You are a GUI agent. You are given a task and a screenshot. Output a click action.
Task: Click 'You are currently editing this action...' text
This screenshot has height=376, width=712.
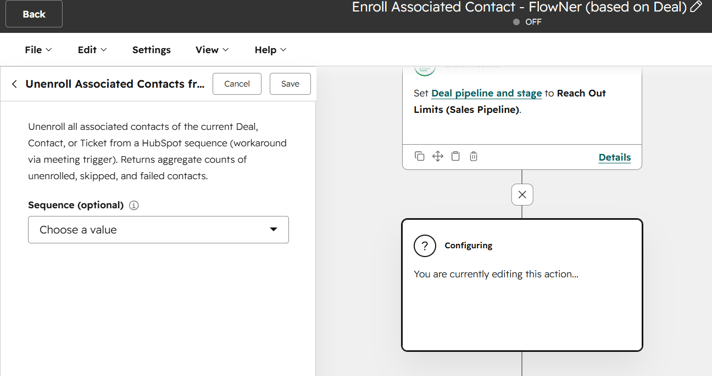(x=496, y=274)
